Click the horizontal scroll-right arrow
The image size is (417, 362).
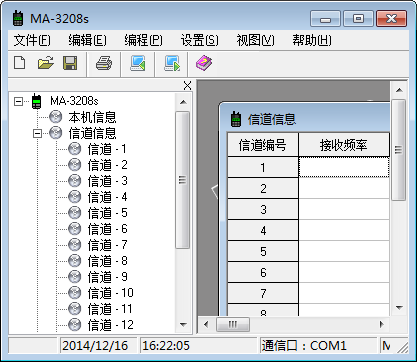click(382, 324)
